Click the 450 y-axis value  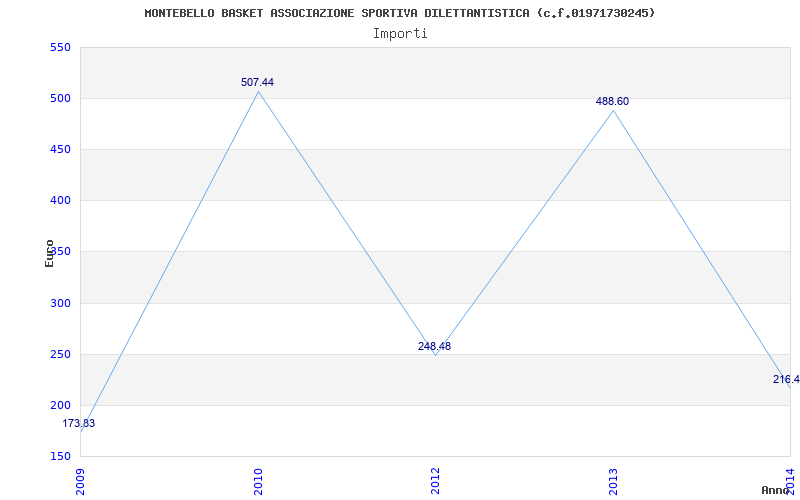60,149
